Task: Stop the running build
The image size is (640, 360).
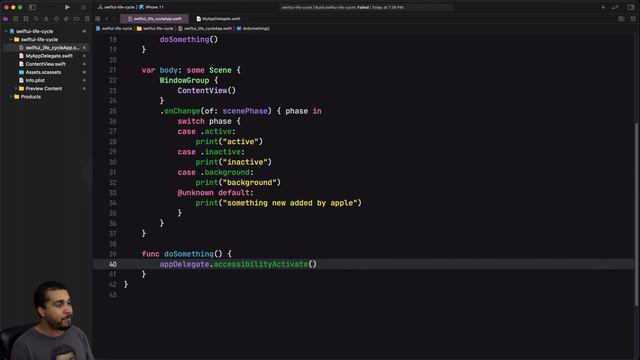Action: point(83,7)
